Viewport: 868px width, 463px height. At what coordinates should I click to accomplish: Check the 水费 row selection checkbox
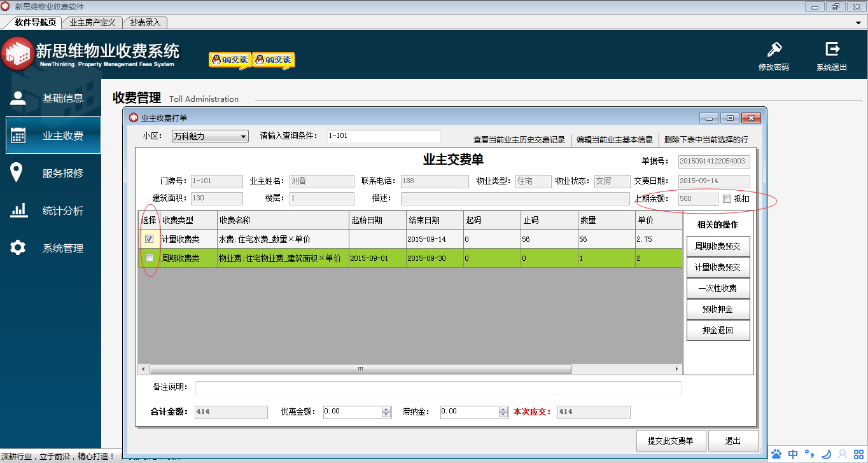point(150,239)
